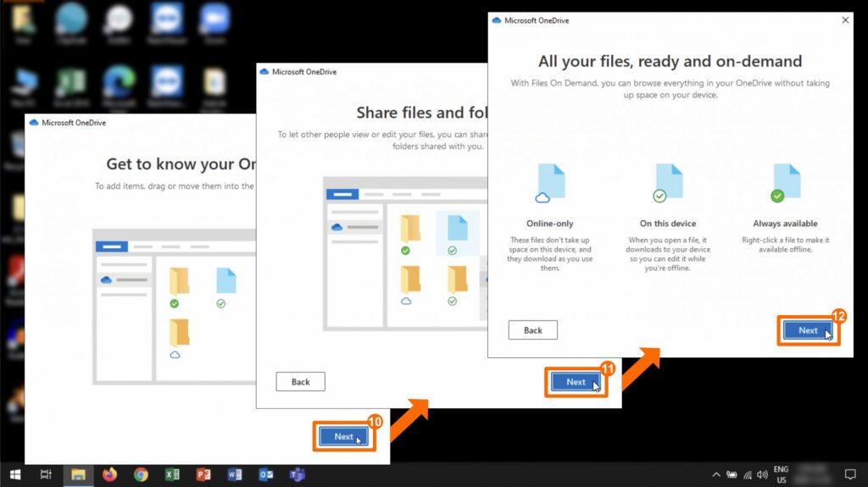868x487 pixels.
Task: Open Outlook from the taskbar
Action: (266, 475)
